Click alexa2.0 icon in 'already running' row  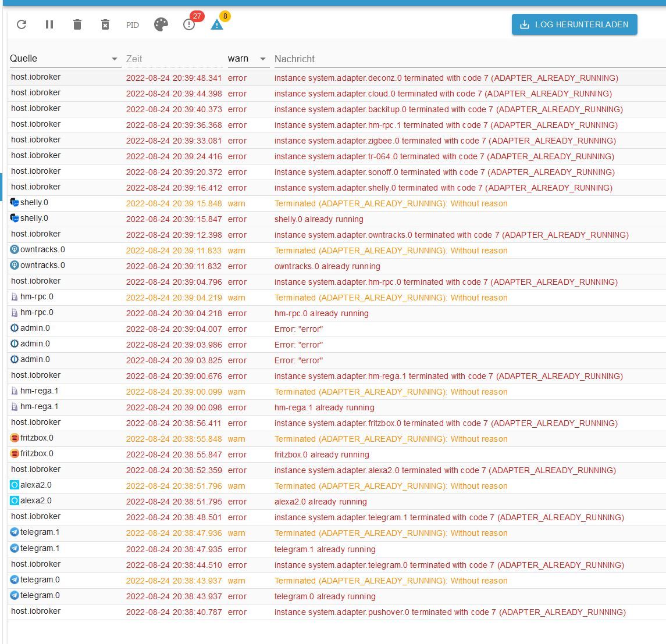15,500
